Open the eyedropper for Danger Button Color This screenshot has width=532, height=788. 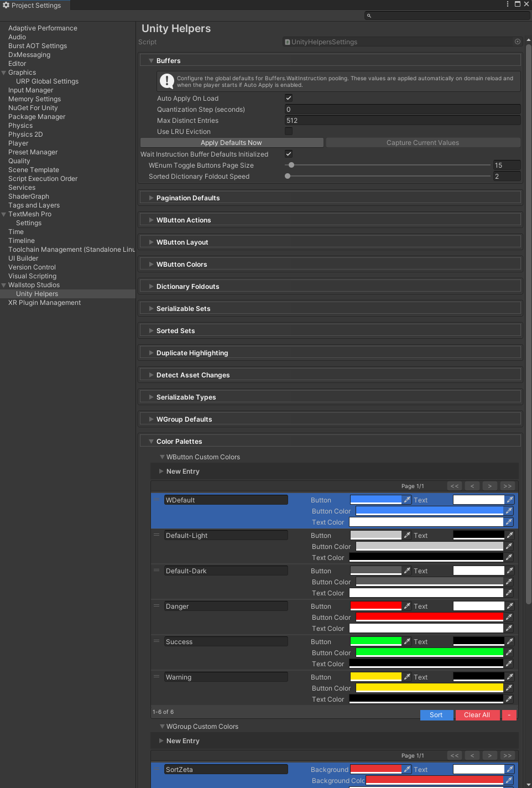(x=509, y=617)
